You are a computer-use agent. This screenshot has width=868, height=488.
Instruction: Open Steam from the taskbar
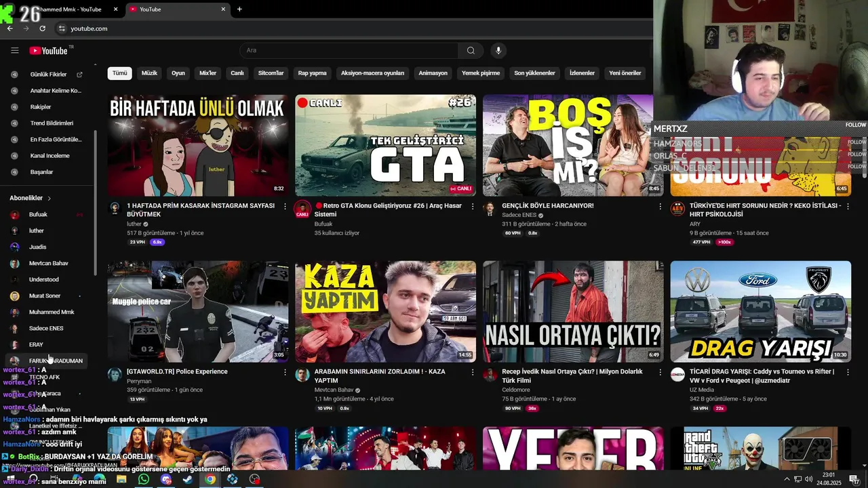click(x=188, y=479)
